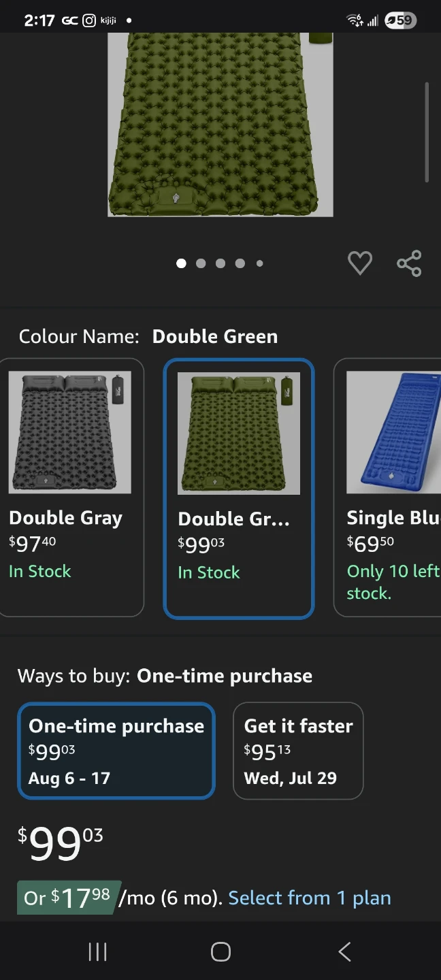Open recent apps navigation icon
This screenshot has width=441, height=980.
pos(98,951)
